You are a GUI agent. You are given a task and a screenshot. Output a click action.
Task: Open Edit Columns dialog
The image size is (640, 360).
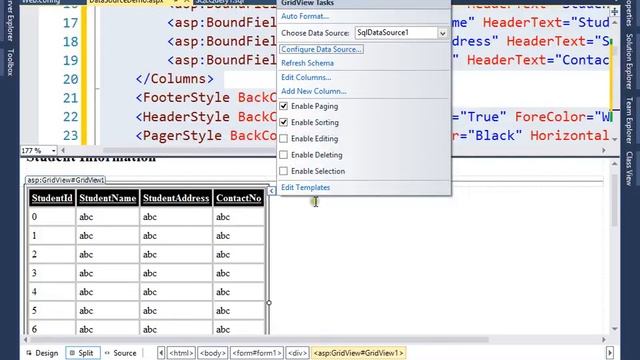coord(306,78)
